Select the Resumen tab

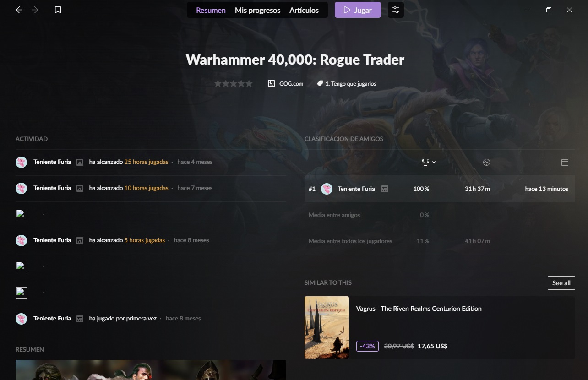pos(211,10)
